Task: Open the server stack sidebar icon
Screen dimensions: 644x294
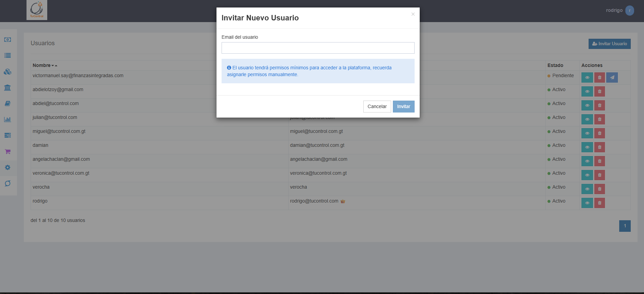Action: [7, 135]
